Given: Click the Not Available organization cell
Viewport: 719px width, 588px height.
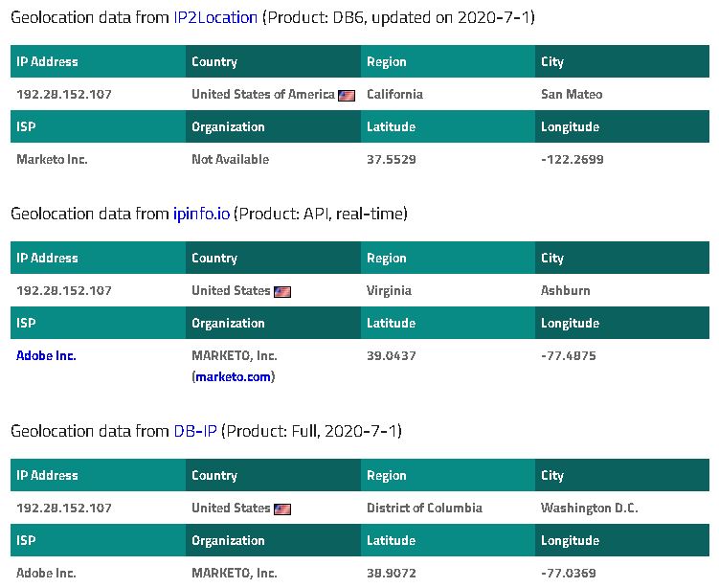Looking at the screenshot, I should coord(230,159).
